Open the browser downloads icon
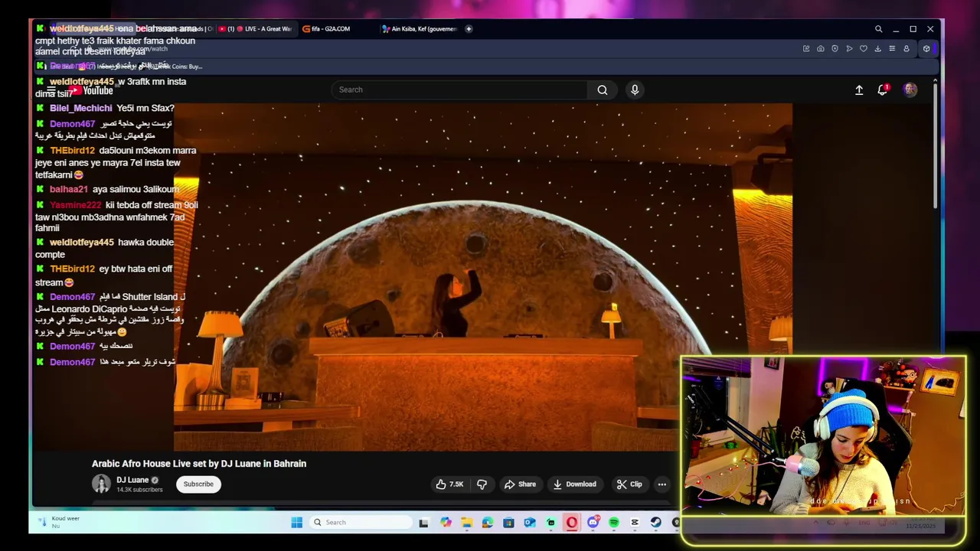Image resolution: width=980 pixels, height=551 pixels. [x=878, y=49]
